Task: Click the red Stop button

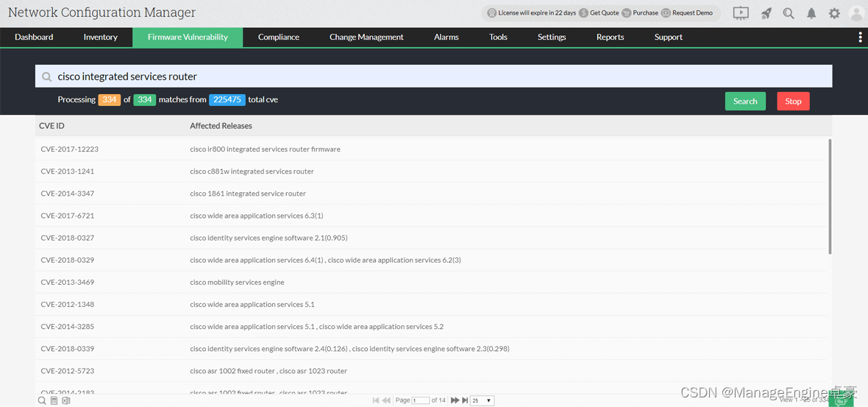Action: tap(793, 102)
